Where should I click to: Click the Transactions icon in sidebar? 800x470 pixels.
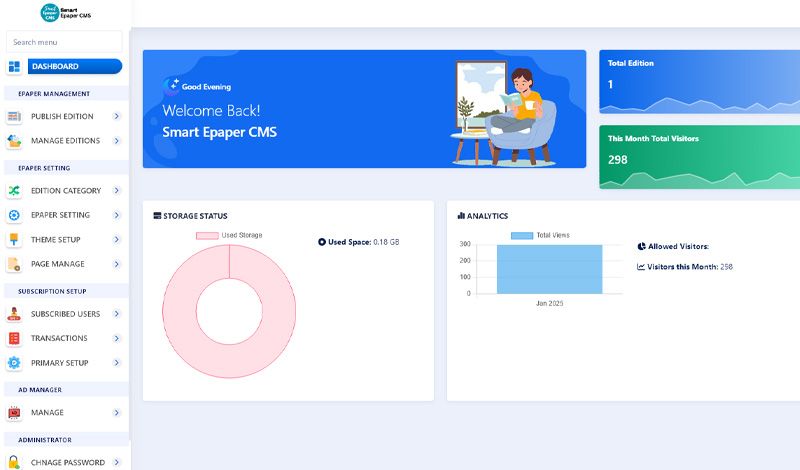pyautogui.click(x=14, y=338)
